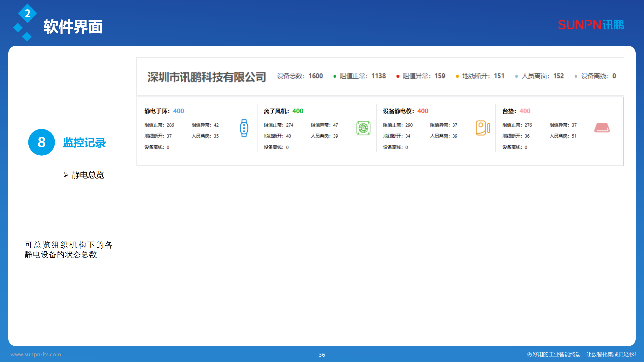
Task: Click the blue number 8 circle
Action: pyautogui.click(x=42, y=142)
